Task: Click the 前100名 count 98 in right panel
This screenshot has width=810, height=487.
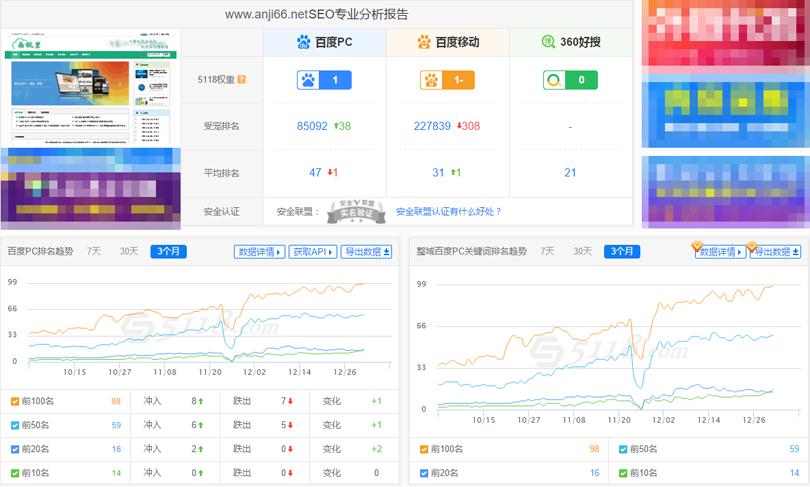Action: coord(594,449)
